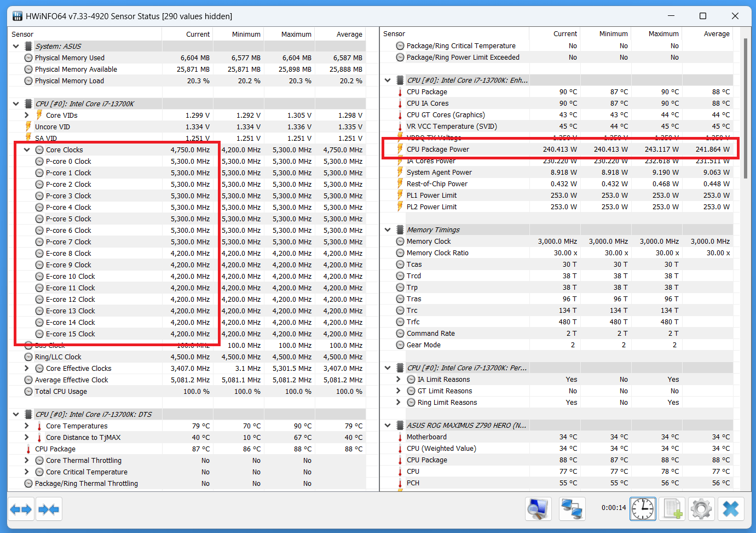Click the chip icon beside System: ASUS
This screenshot has height=533, width=756.
point(28,47)
